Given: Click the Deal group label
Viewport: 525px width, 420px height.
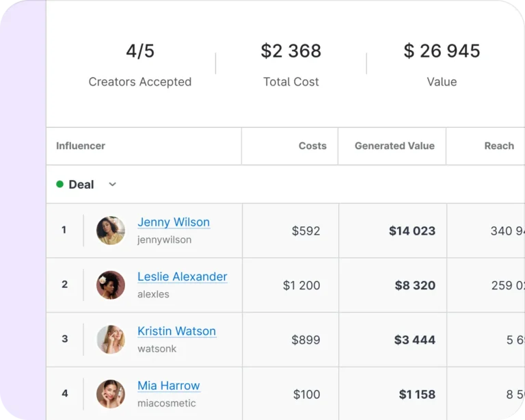Looking at the screenshot, I should (81, 185).
